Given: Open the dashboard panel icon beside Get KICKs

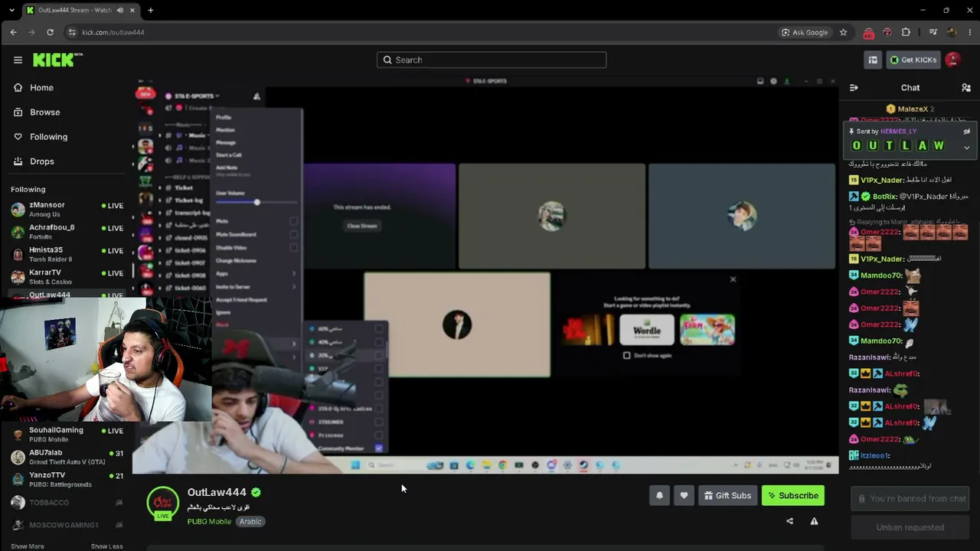Looking at the screenshot, I should (873, 60).
